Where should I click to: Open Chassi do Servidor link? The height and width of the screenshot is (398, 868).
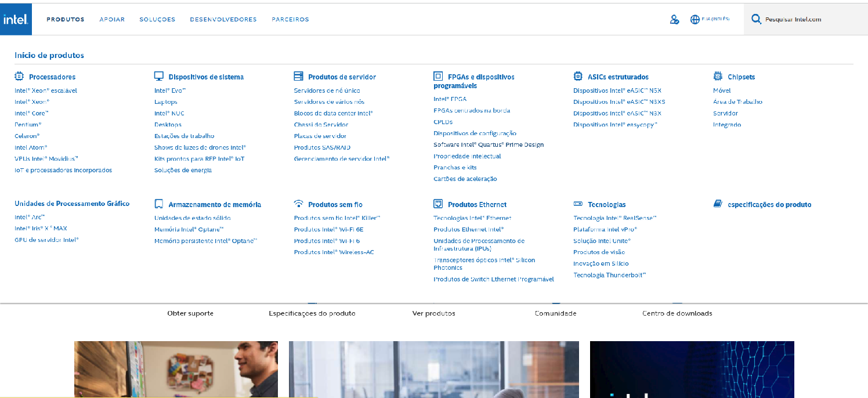pos(321,125)
